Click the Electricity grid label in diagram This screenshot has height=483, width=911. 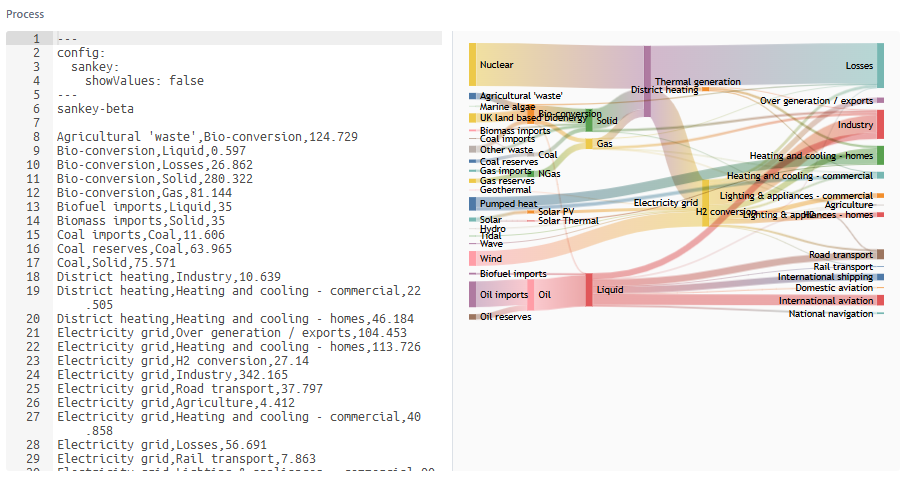(x=665, y=203)
